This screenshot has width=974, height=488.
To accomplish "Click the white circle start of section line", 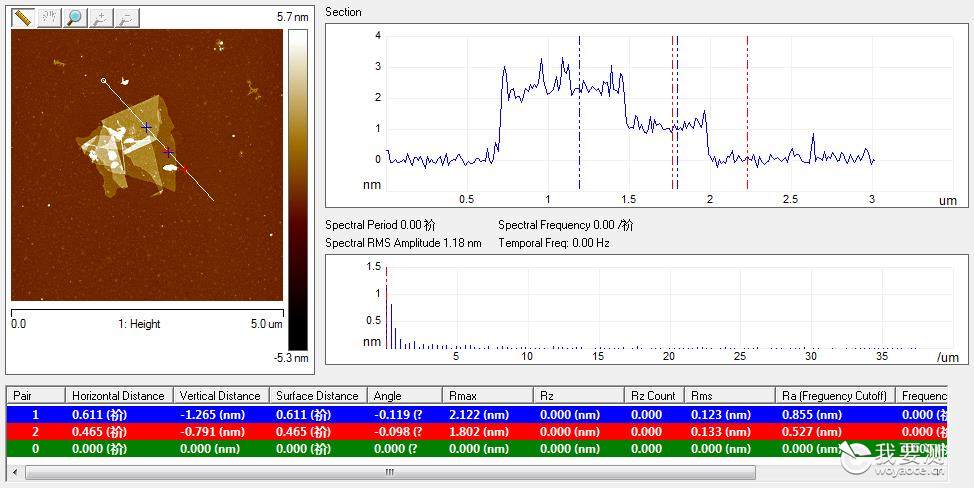I will pyautogui.click(x=104, y=80).
